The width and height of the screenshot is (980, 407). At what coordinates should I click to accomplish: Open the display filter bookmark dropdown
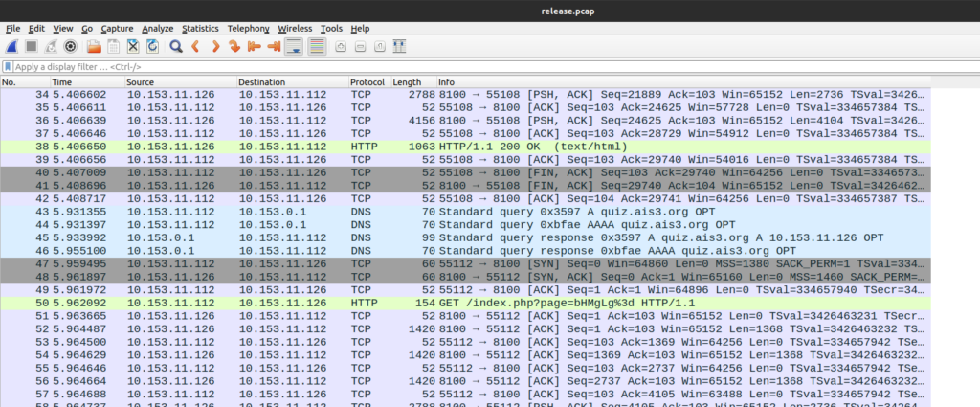9,67
